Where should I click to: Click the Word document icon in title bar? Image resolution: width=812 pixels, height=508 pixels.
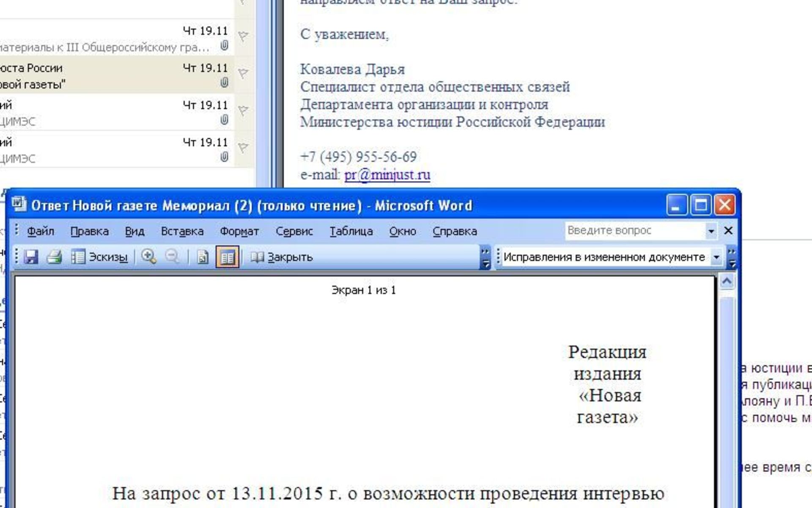[19, 204]
